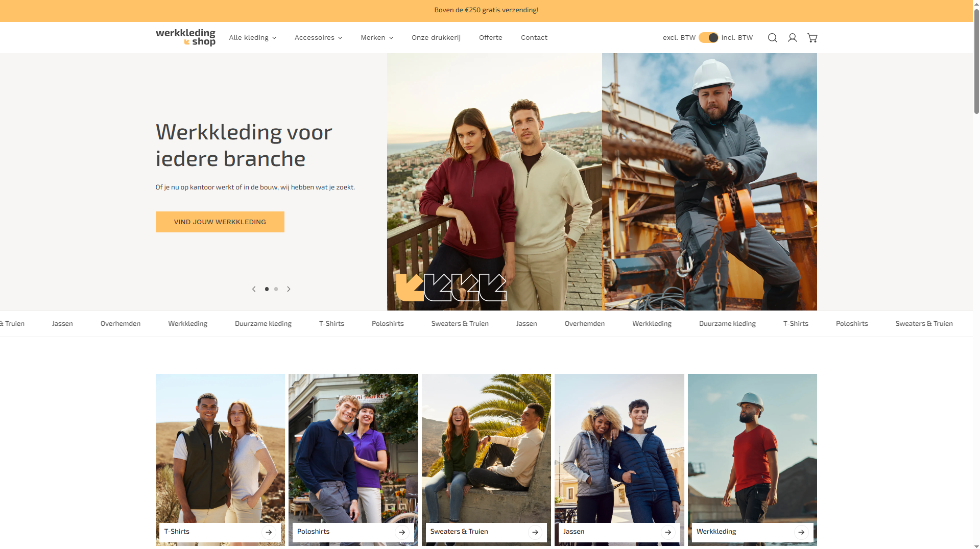
Task: Navigate to the Offerte menu item
Action: pos(490,38)
